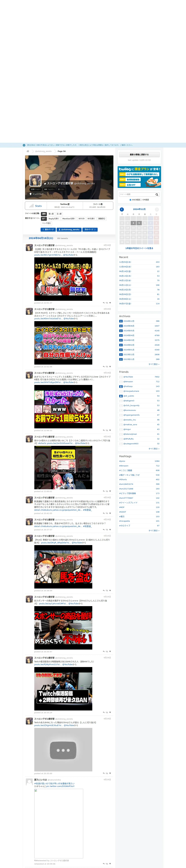This screenshot has height=868, width=186.
Task: Open the カエラとベールズ video thumbnail
Action: pyautogui.click(x=63, y=279)
